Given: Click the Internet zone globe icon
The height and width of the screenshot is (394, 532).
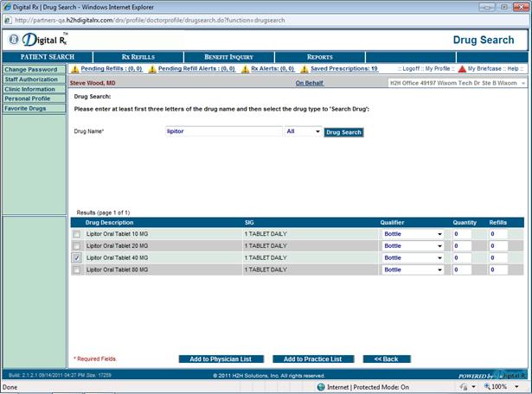Looking at the screenshot, I should pos(320,387).
